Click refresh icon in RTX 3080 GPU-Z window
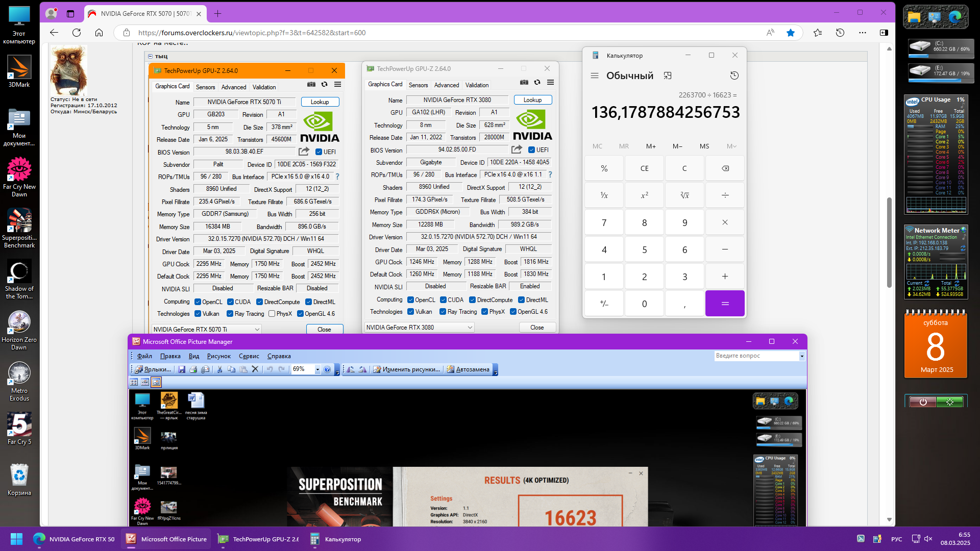The image size is (980, 551). pos(537,82)
